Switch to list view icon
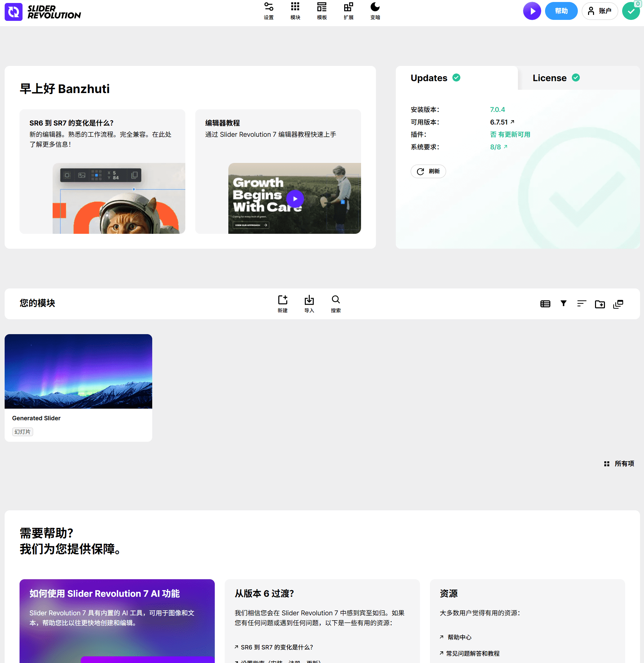644x663 pixels. click(545, 304)
